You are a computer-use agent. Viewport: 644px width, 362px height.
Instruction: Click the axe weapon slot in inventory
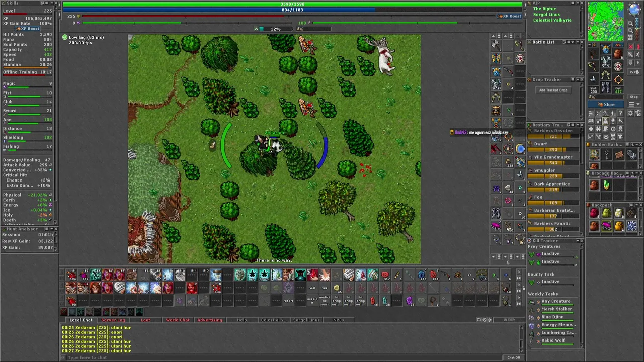coord(593,67)
